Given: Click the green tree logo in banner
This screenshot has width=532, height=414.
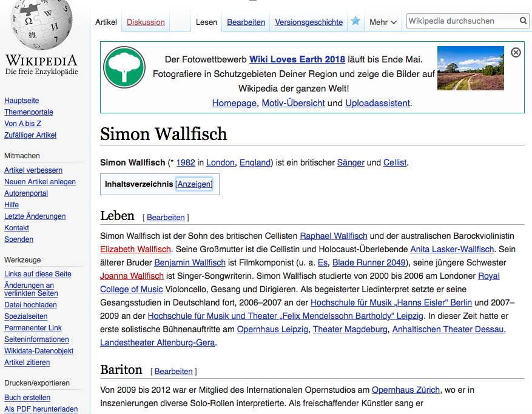Looking at the screenshot, I should tap(124, 67).
